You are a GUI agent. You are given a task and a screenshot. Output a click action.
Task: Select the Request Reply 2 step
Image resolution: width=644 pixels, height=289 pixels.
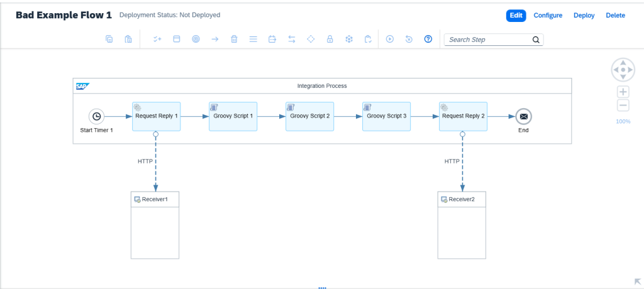464,117
